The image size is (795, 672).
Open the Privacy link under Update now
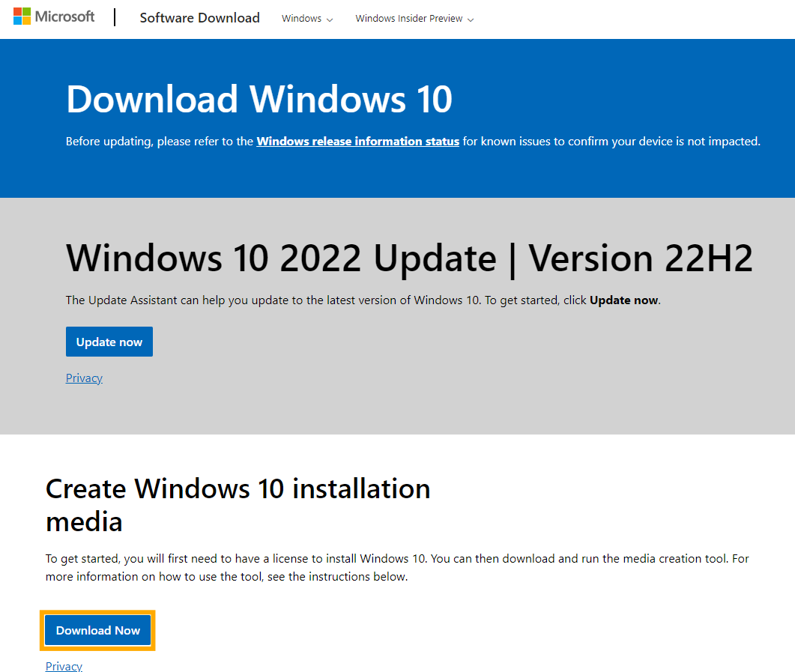pyautogui.click(x=84, y=378)
